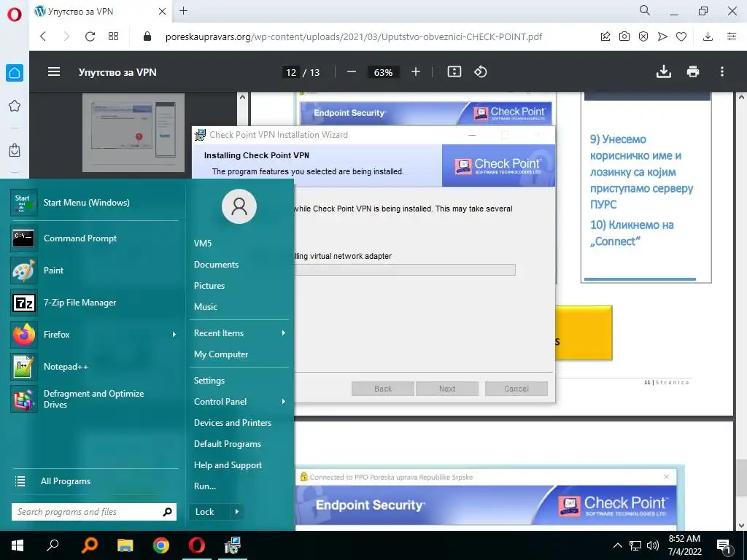Click the browser address bar URL
The height and width of the screenshot is (560, 747).
coord(354,36)
